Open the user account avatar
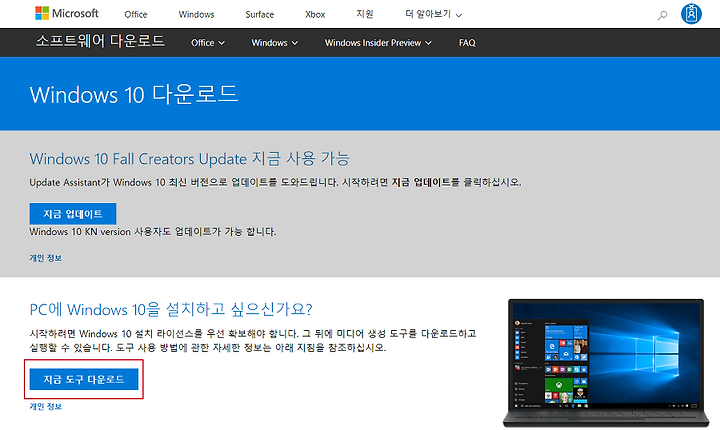Screen dimensions: 720x430 (x=691, y=14)
